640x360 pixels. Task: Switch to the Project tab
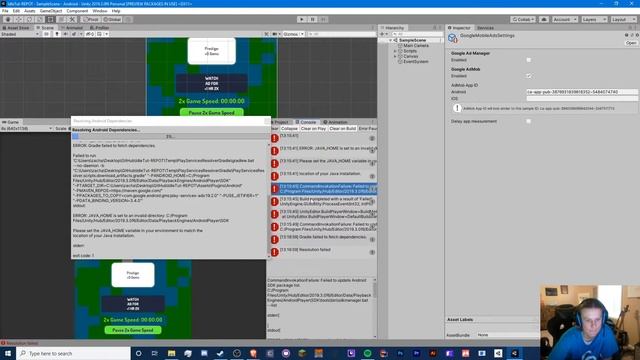point(280,122)
